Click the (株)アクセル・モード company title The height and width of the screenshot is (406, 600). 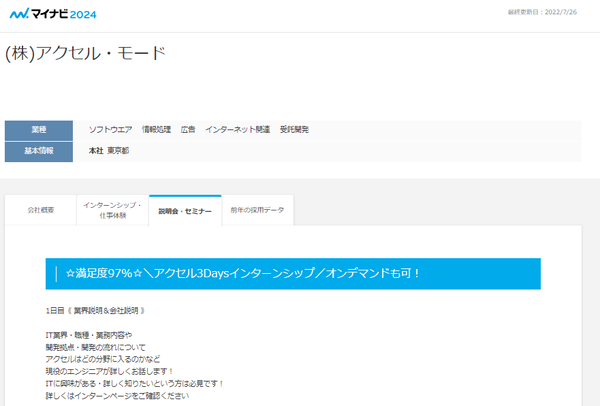85,53
